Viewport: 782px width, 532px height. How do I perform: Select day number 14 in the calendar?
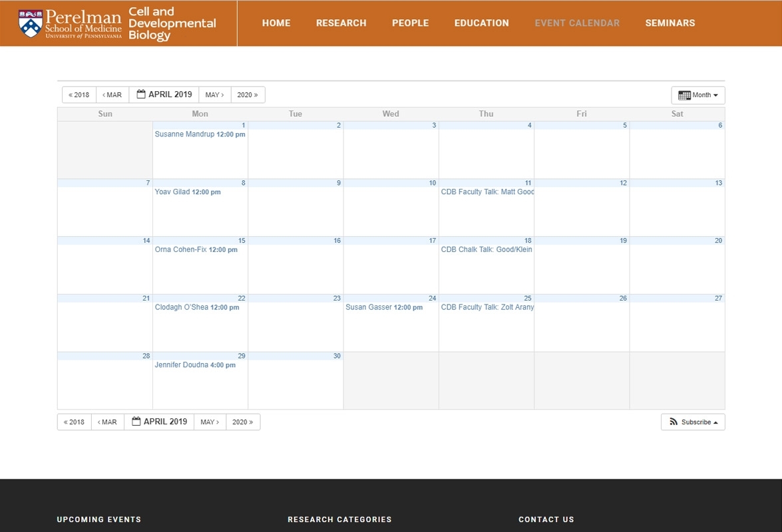click(x=146, y=241)
